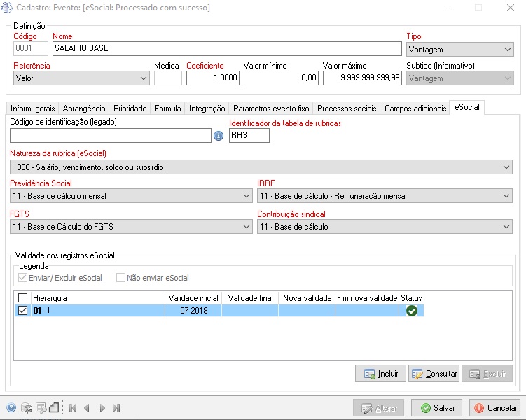The width and height of the screenshot is (526, 420).
Task: Toggle the Não enviar eSocial checkbox
Action: pyautogui.click(x=121, y=278)
